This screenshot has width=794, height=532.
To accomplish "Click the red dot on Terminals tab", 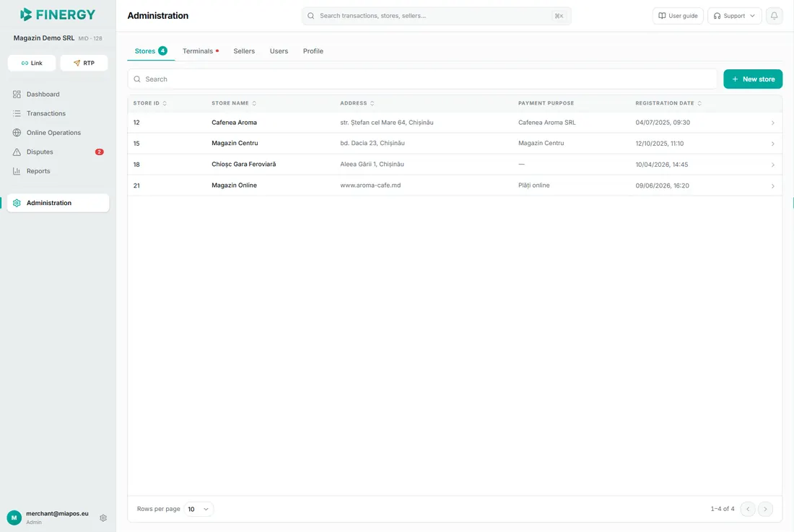I will coord(217,51).
